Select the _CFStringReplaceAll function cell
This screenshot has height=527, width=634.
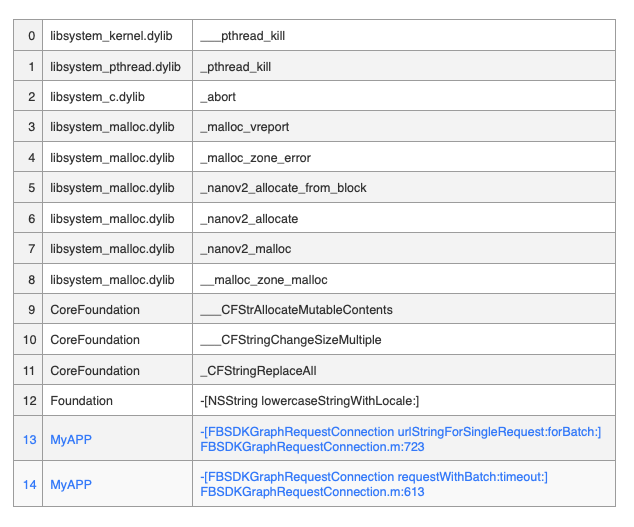(x=404, y=370)
